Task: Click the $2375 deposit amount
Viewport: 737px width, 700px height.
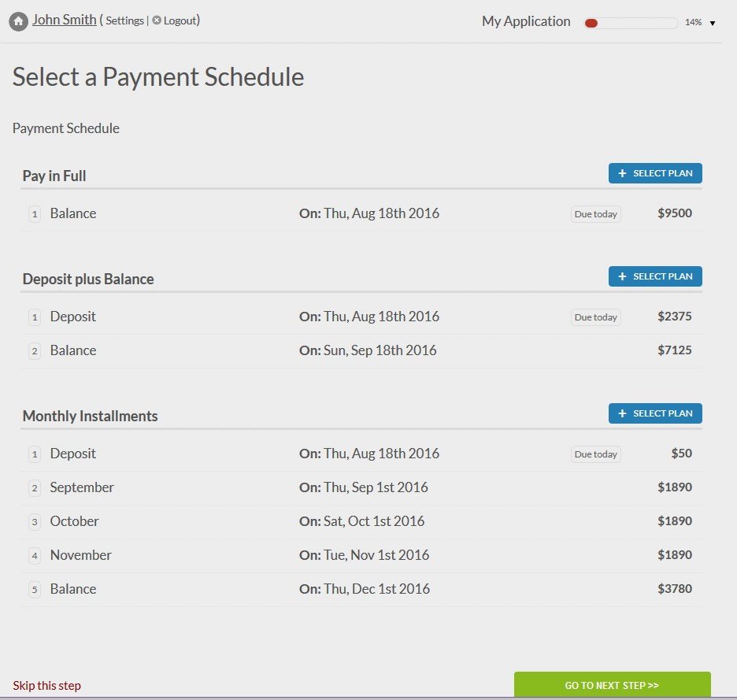Action: pos(675,317)
